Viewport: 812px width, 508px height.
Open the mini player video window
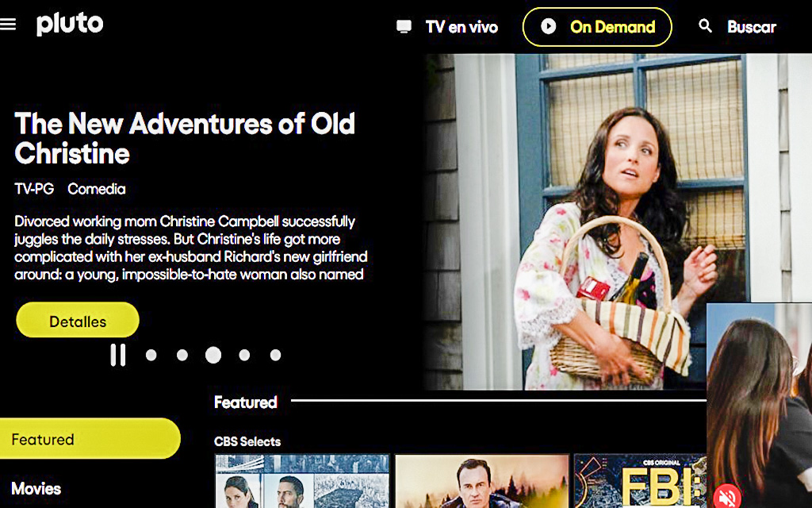(759, 406)
